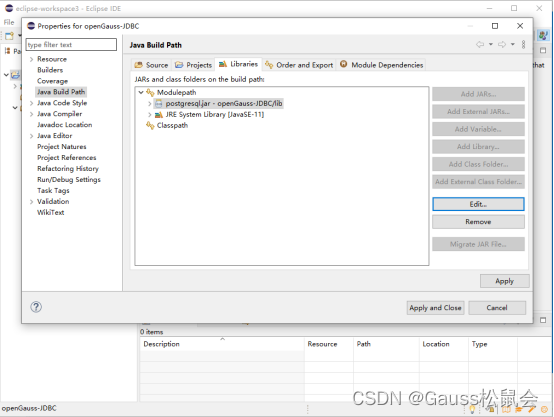
Task: Expand the Resource category
Action: [31, 59]
